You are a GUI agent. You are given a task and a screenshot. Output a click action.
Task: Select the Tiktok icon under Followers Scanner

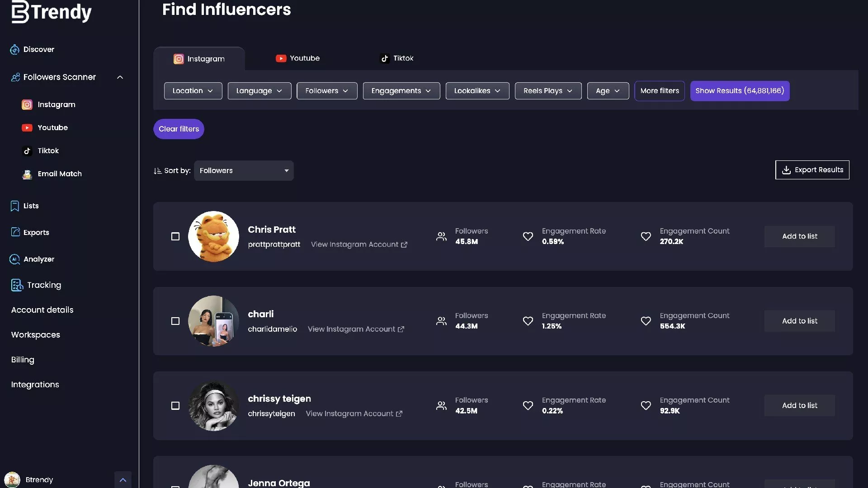[x=27, y=151]
